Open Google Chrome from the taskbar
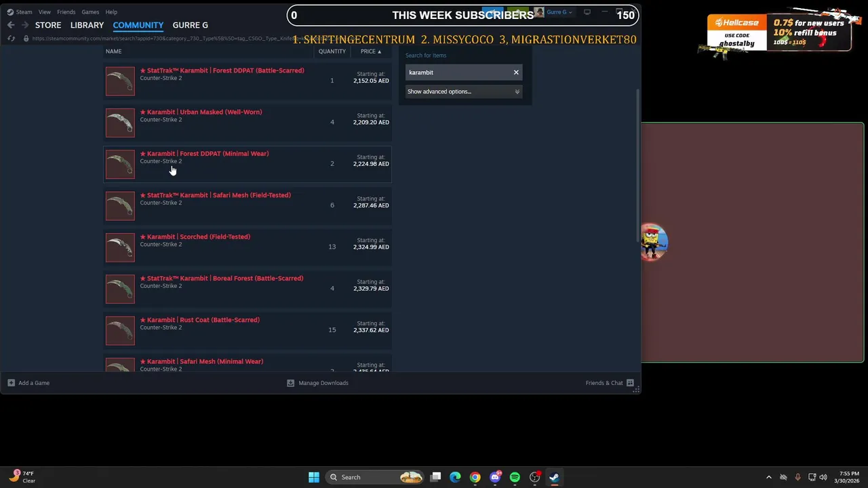The height and width of the screenshot is (488, 868). (x=475, y=477)
